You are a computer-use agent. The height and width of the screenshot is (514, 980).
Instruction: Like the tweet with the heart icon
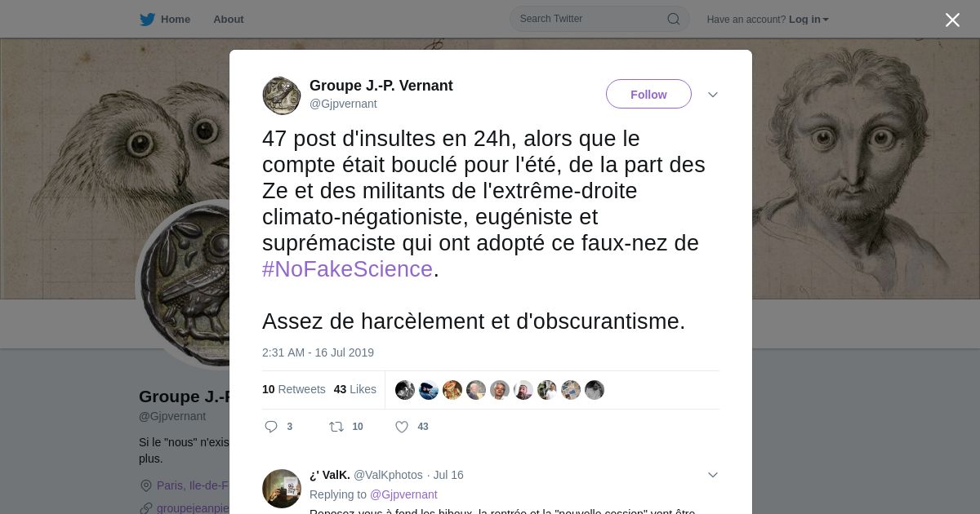point(402,427)
